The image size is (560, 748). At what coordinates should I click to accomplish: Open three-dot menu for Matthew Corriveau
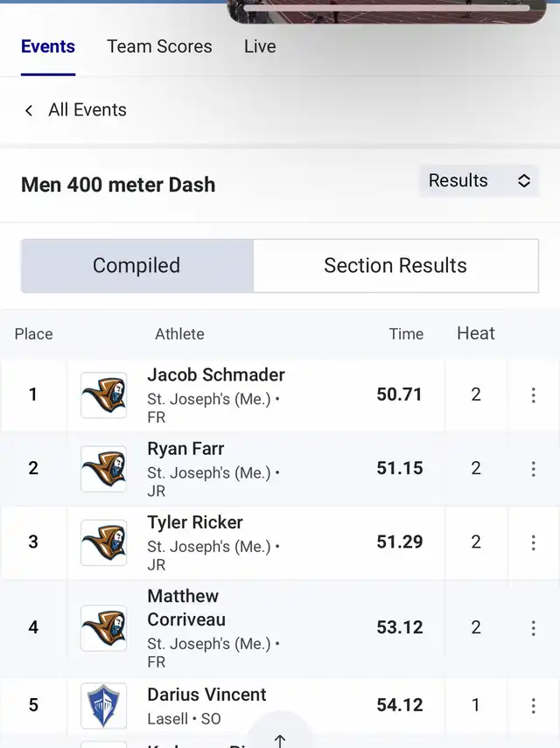[533, 628]
